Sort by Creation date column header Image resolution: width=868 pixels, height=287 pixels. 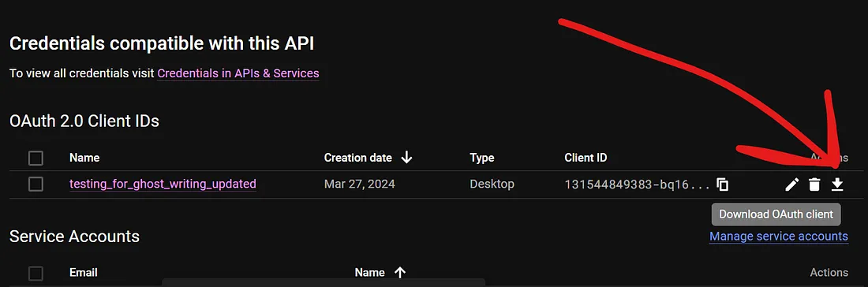tap(357, 158)
